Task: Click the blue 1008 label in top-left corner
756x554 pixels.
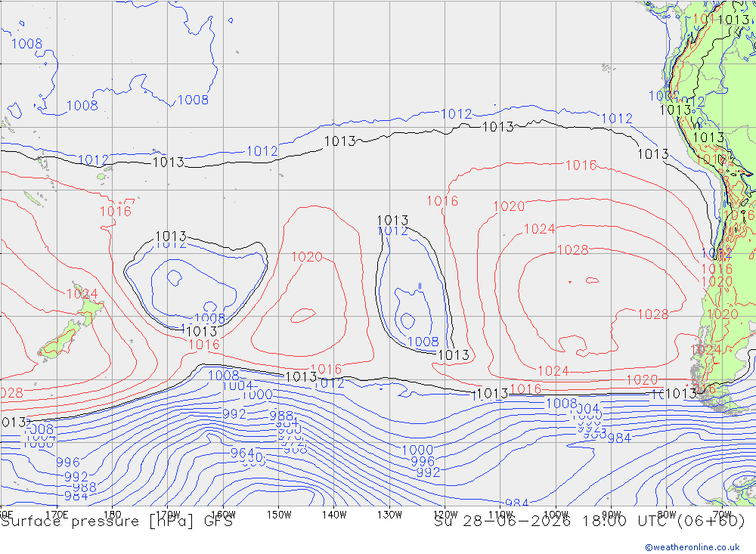Action: (27, 44)
